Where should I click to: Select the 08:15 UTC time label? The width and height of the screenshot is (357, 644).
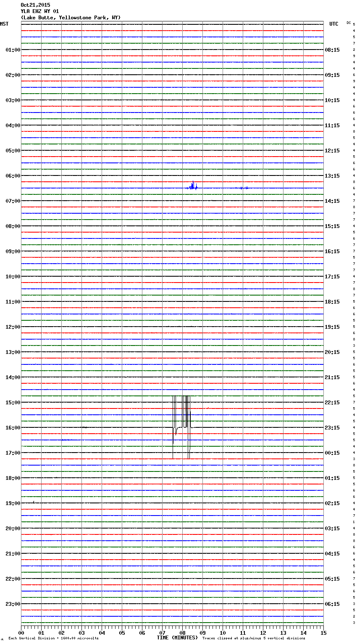click(x=332, y=50)
